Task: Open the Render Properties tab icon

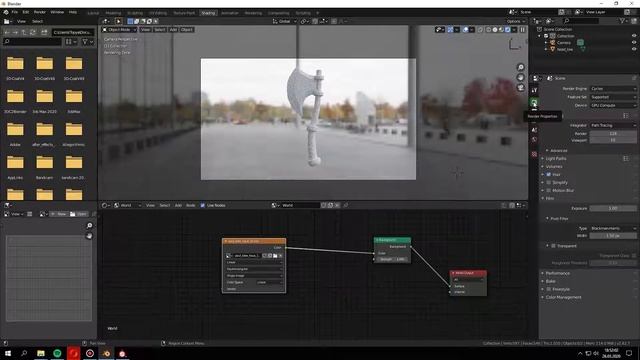Action: (534, 102)
